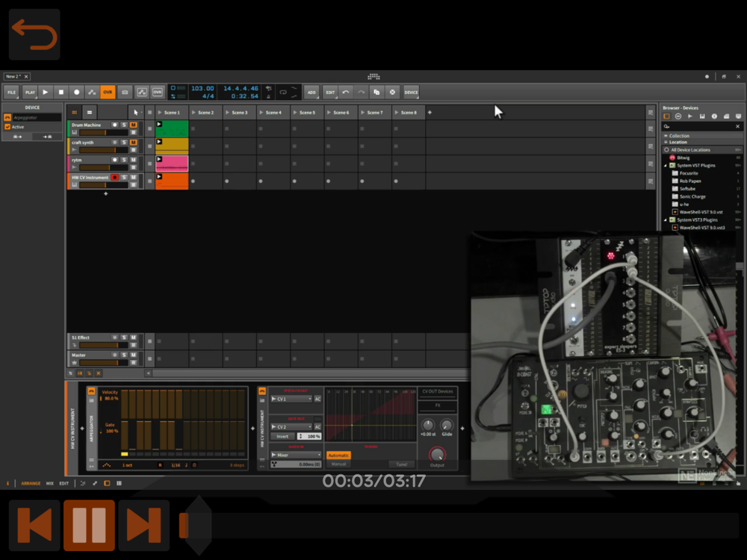747x560 pixels.
Task: Unmute the Drum Machine track
Action: [134, 125]
